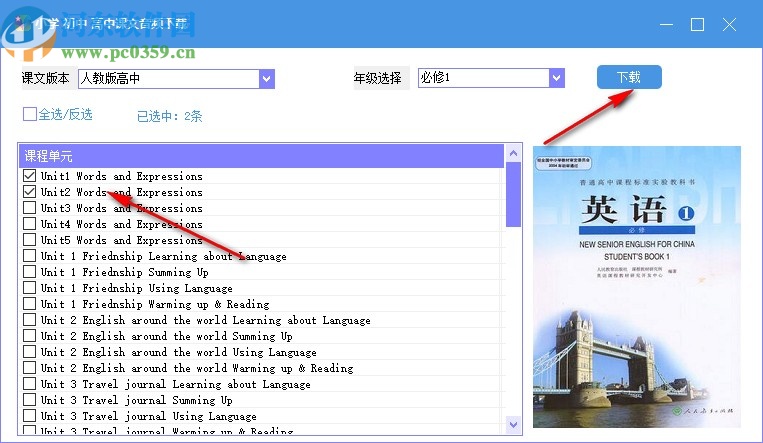This screenshot has width=763, height=443.
Task: Click the application icon in title bar
Action: pyautogui.click(x=20, y=23)
